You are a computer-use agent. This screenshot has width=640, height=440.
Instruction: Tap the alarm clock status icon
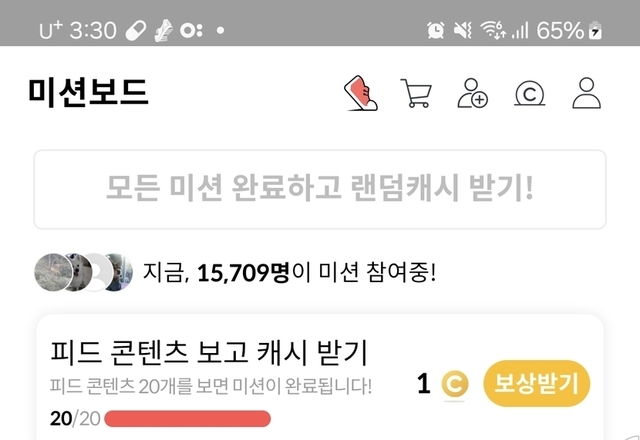436,30
